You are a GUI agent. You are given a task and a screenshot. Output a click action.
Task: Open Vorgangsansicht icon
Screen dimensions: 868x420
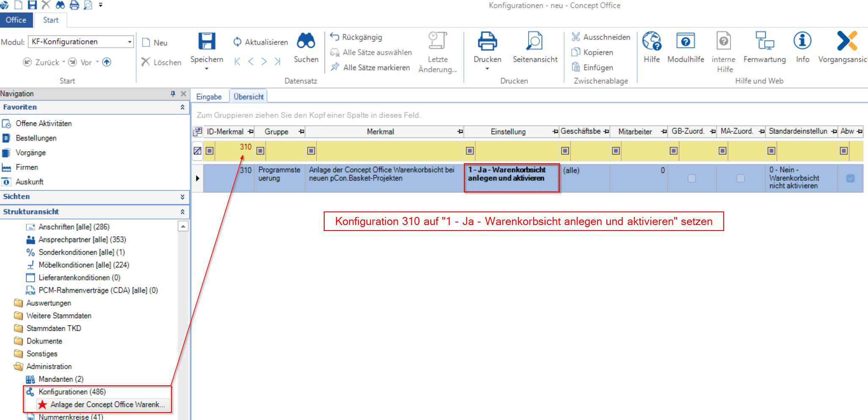click(x=847, y=41)
